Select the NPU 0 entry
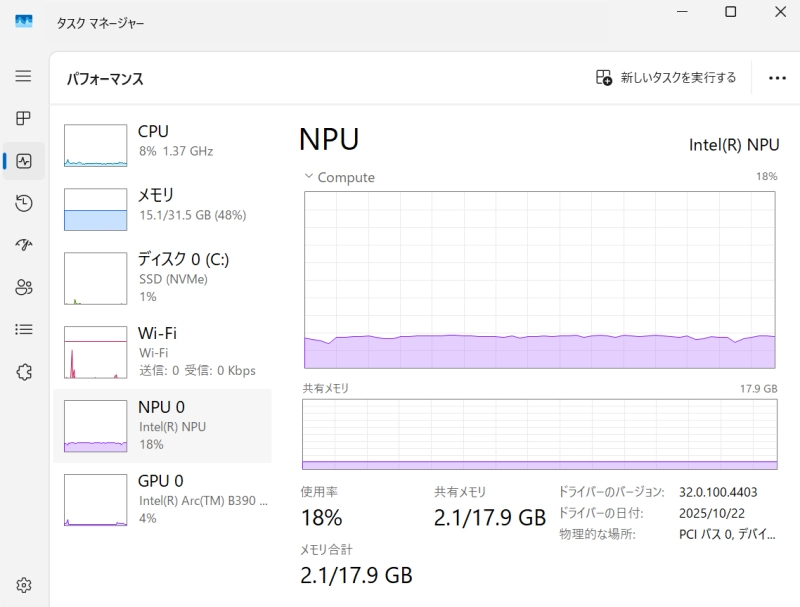 (x=162, y=426)
